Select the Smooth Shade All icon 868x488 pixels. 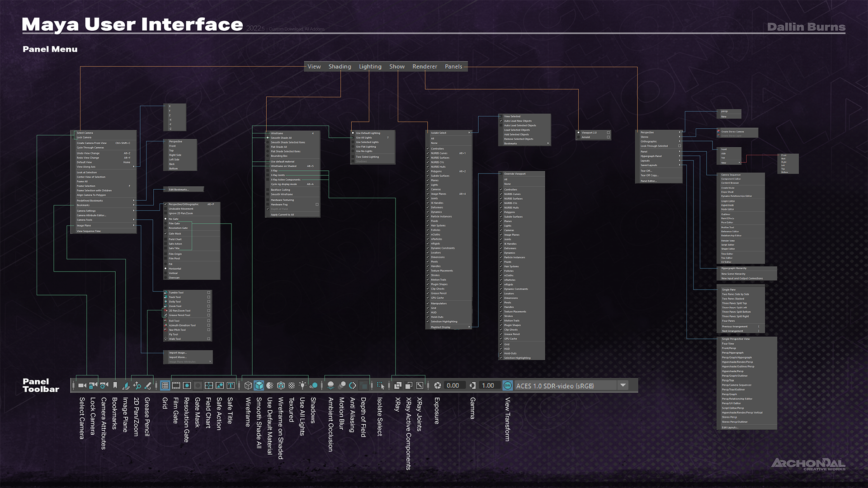point(259,385)
